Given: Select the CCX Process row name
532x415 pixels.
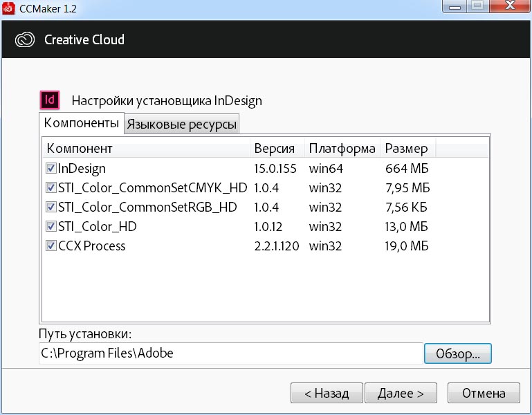Looking at the screenshot, I should (91, 246).
